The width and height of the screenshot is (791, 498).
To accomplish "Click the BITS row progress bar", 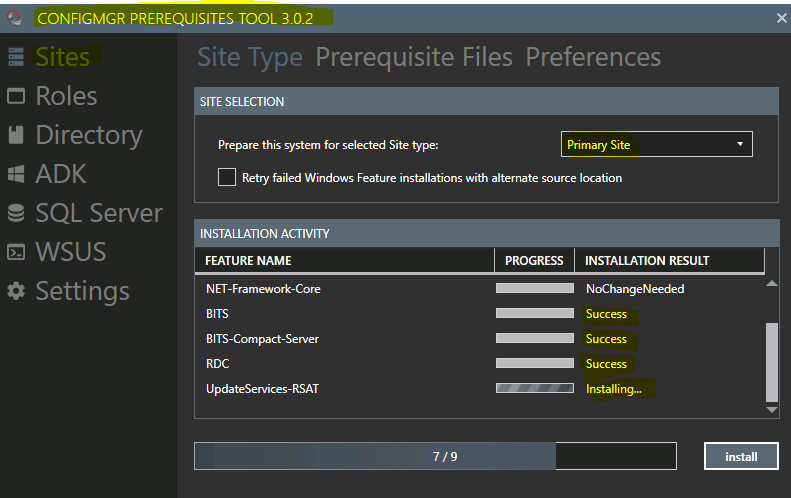I will point(535,313).
